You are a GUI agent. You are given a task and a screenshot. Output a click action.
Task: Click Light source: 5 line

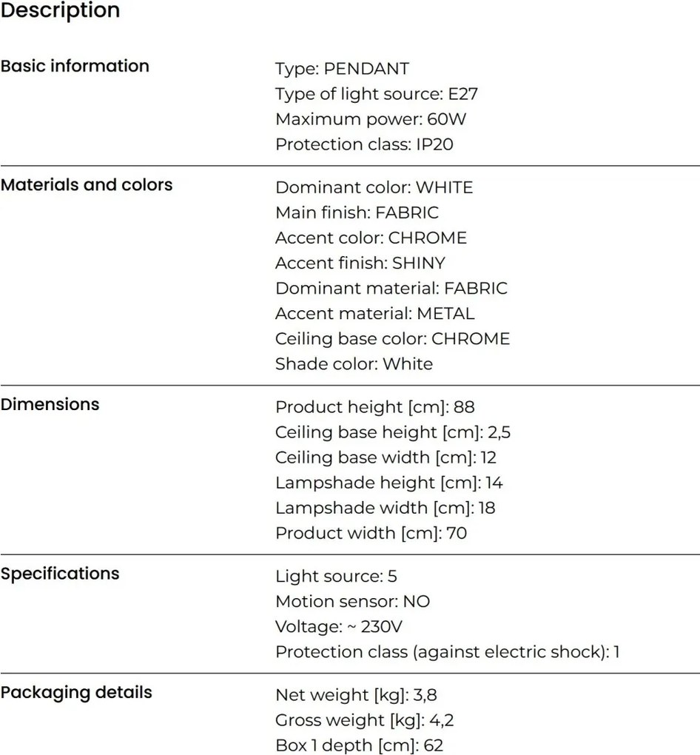(336, 577)
